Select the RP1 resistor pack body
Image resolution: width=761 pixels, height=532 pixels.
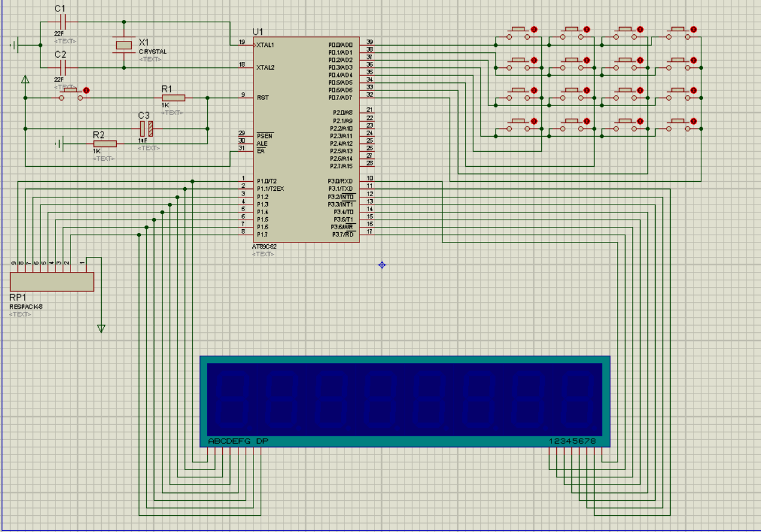[x=52, y=282]
